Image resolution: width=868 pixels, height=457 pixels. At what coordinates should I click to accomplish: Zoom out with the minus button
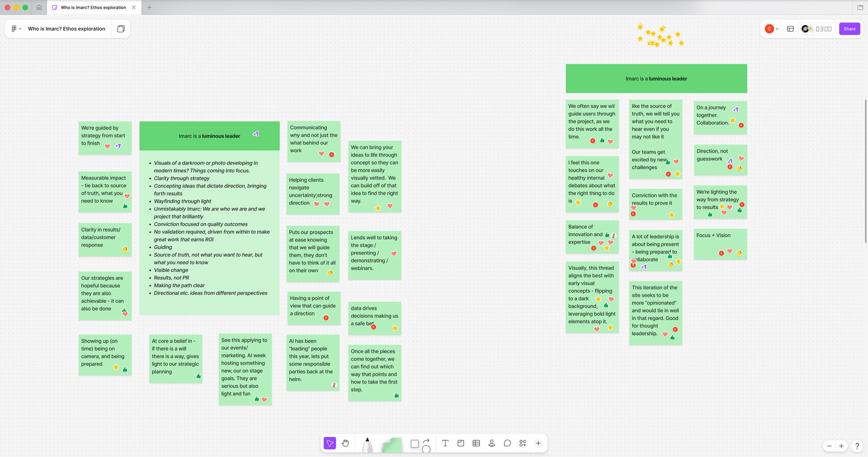pos(829,446)
